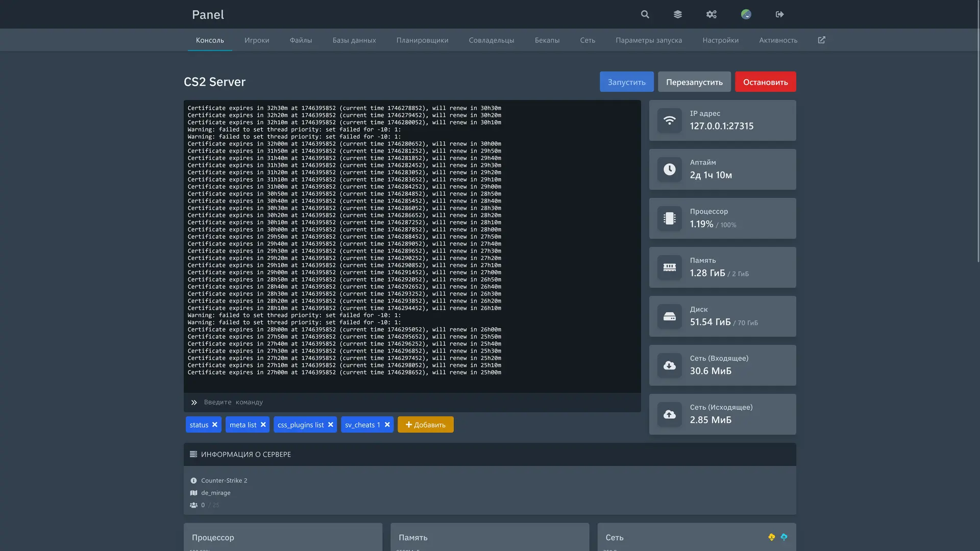Click the disk value 51.54 ГиБ

[x=710, y=322]
